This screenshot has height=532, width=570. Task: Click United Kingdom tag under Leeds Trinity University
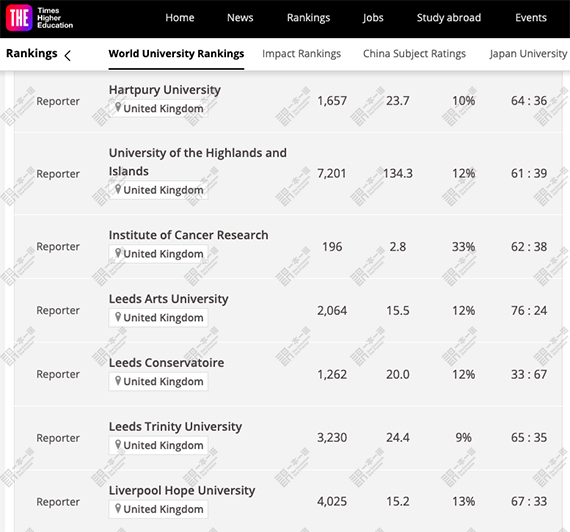click(x=158, y=445)
